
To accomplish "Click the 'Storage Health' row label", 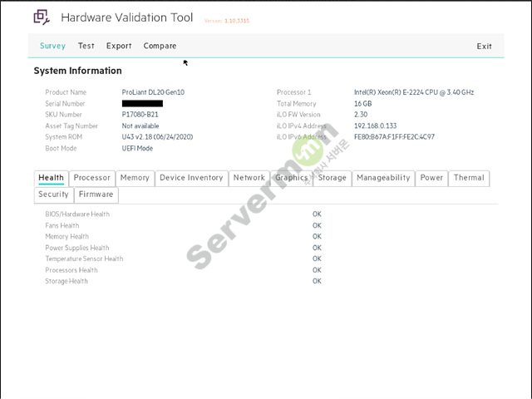I will 66,281.
